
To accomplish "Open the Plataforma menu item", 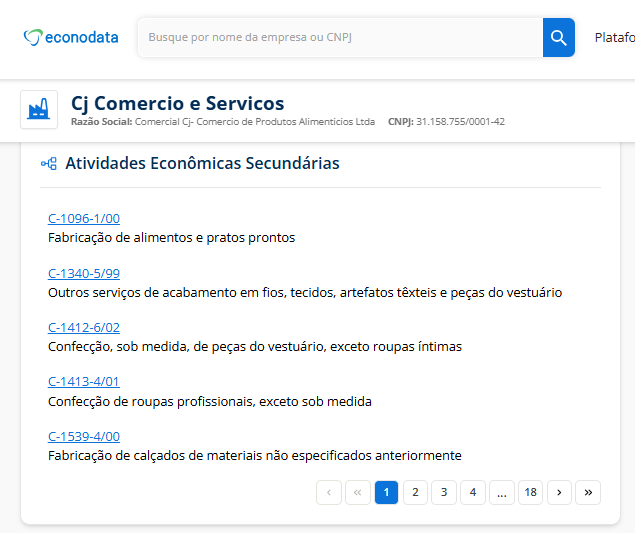I will click(614, 38).
